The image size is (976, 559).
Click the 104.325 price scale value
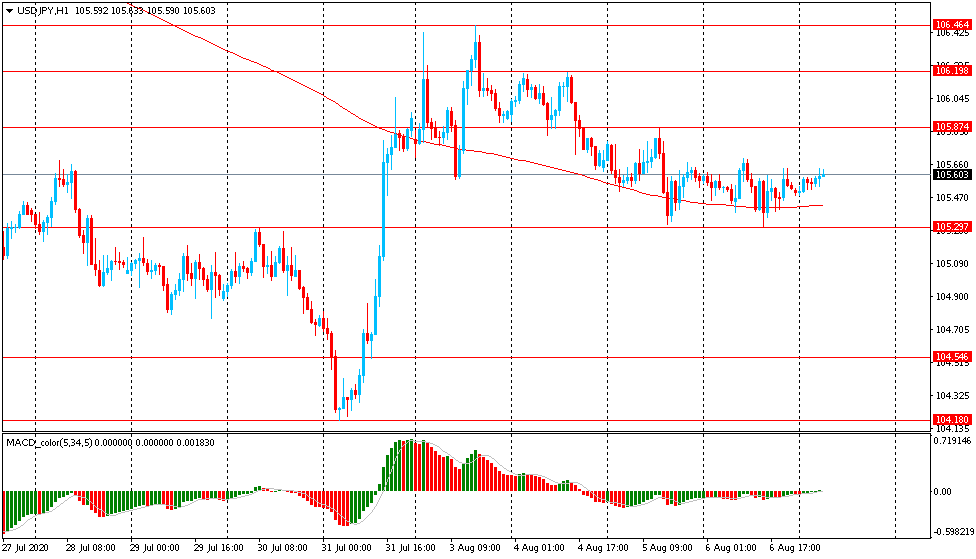[952, 396]
